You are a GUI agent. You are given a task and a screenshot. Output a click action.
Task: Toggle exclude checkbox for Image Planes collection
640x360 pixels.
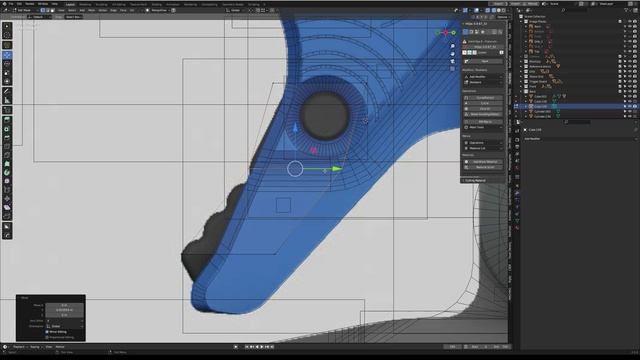(620, 21)
